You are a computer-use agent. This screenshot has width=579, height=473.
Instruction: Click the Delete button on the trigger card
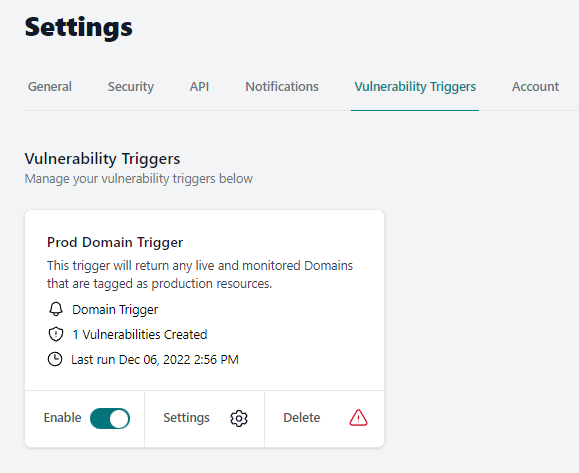pos(324,419)
